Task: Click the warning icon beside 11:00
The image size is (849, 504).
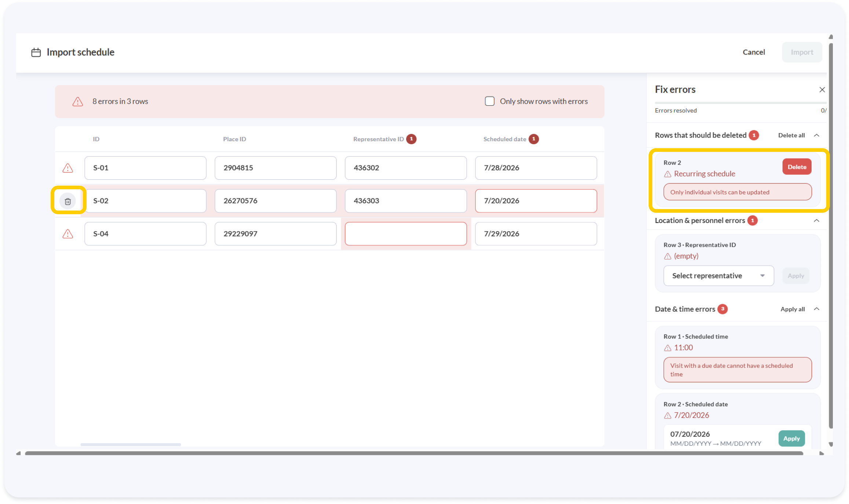Action: pos(668,348)
